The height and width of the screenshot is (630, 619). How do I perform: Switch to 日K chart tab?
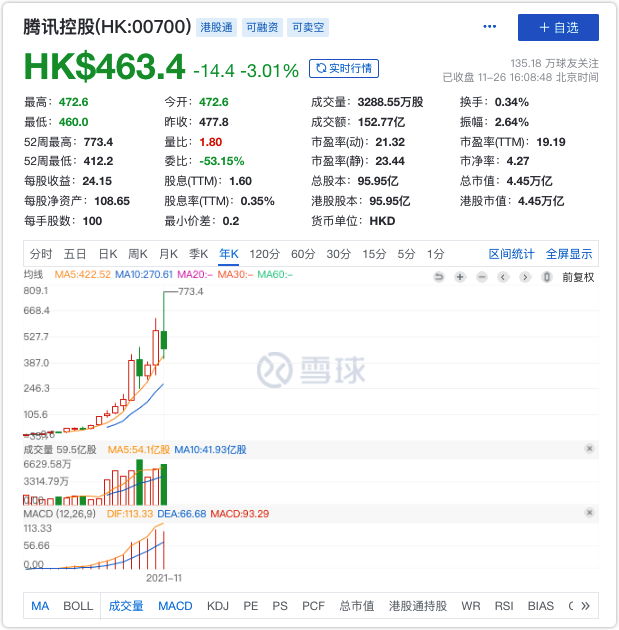108,254
